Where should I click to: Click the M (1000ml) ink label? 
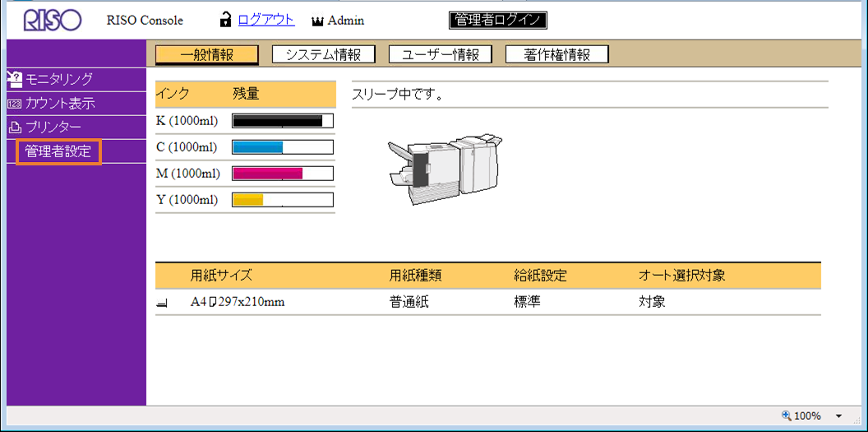pyautogui.click(x=188, y=174)
